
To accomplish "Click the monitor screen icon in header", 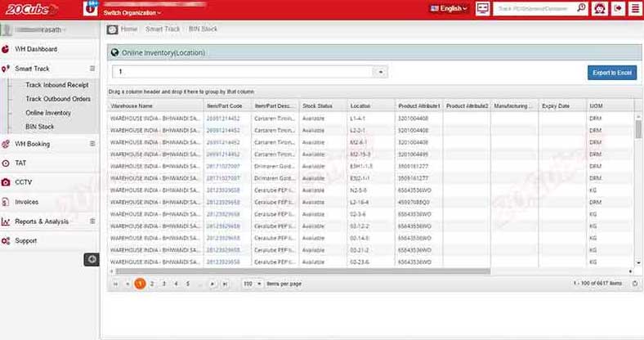I will coord(481,8).
